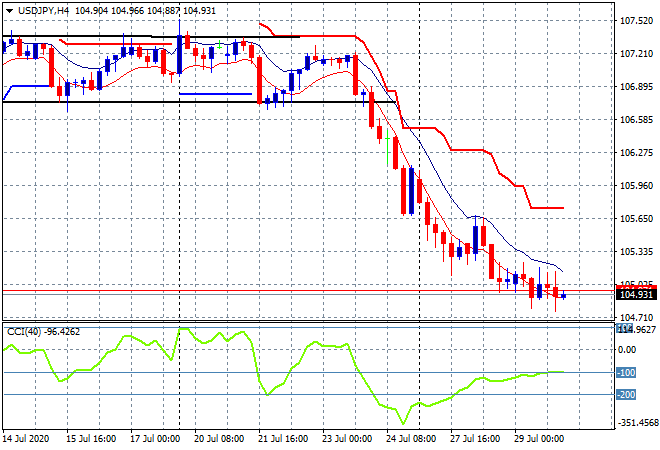Click the 106.275 price axis label
This screenshot has width=660, height=450.
point(636,153)
